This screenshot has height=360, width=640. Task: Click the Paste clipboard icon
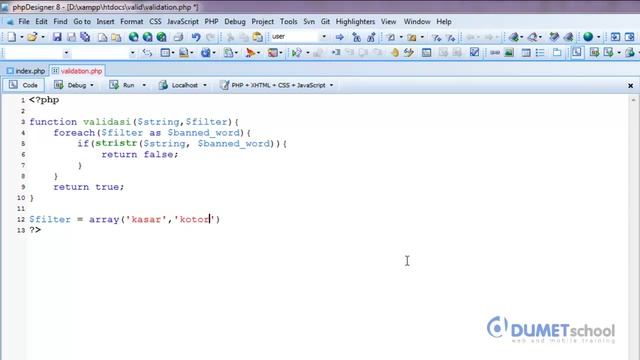coord(258,37)
